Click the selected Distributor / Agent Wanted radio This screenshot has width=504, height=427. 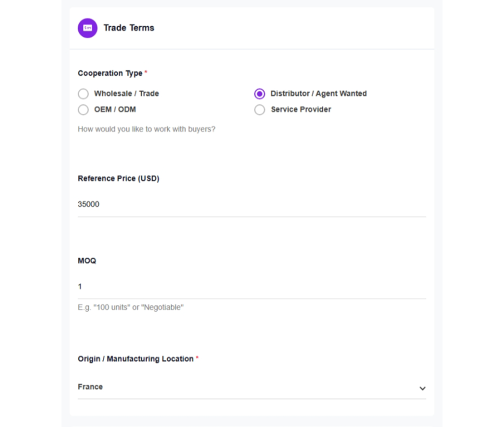(x=259, y=94)
